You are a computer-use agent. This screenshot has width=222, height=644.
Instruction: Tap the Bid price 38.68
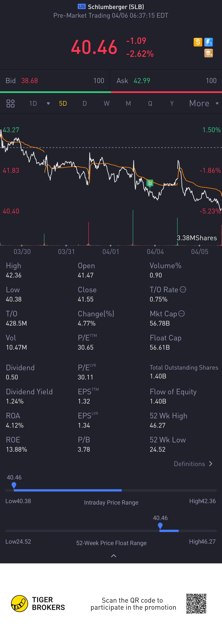point(29,80)
